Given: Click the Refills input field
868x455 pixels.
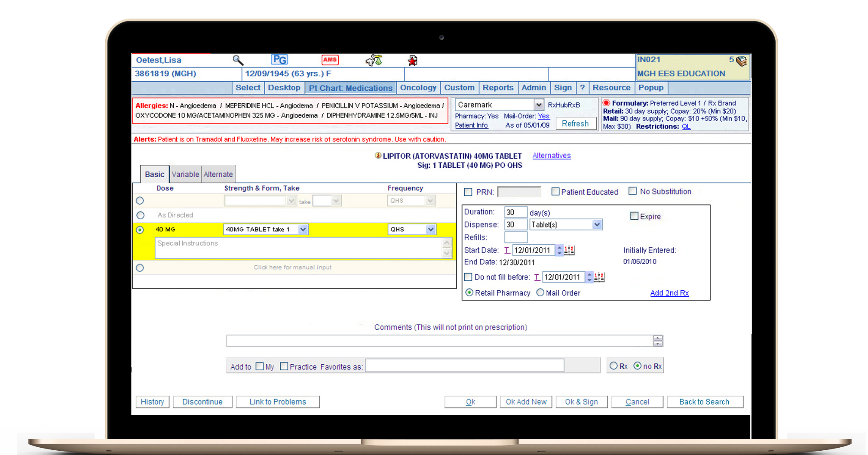Looking at the screenshot, I should point(515,237).
